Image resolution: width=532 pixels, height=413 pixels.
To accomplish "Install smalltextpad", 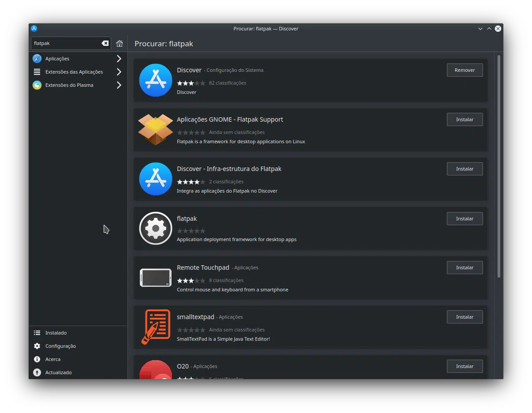I will [465, 317].
